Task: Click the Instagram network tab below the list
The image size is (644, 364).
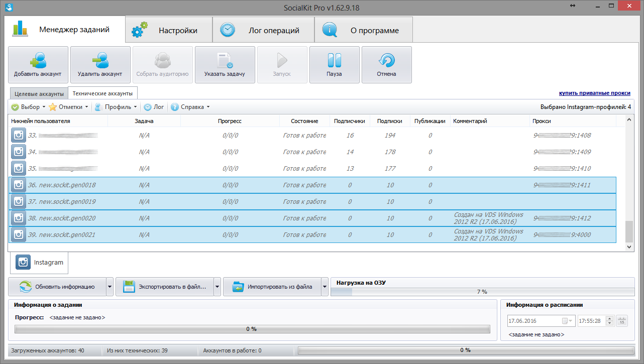Action: (x=40, y=262)
